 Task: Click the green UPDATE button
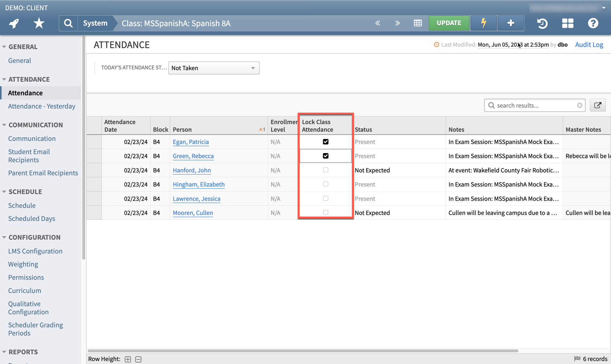[449, 23]
